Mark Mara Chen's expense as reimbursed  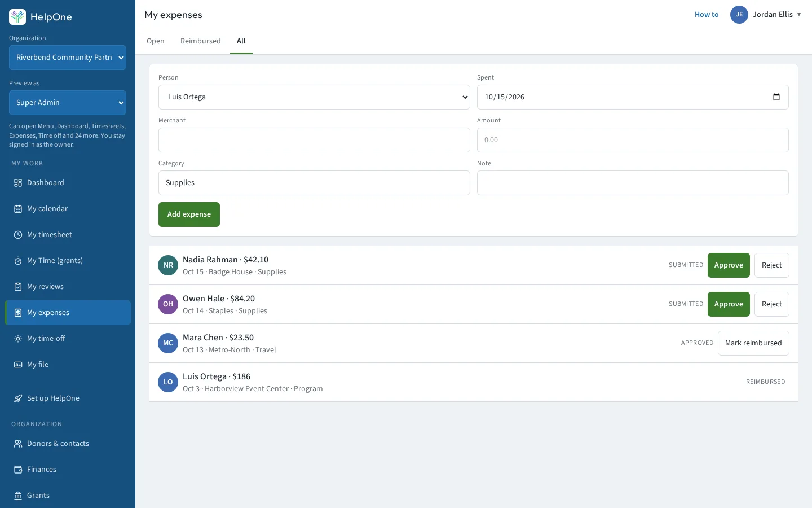pyautogui.click(x=753, y=343)
